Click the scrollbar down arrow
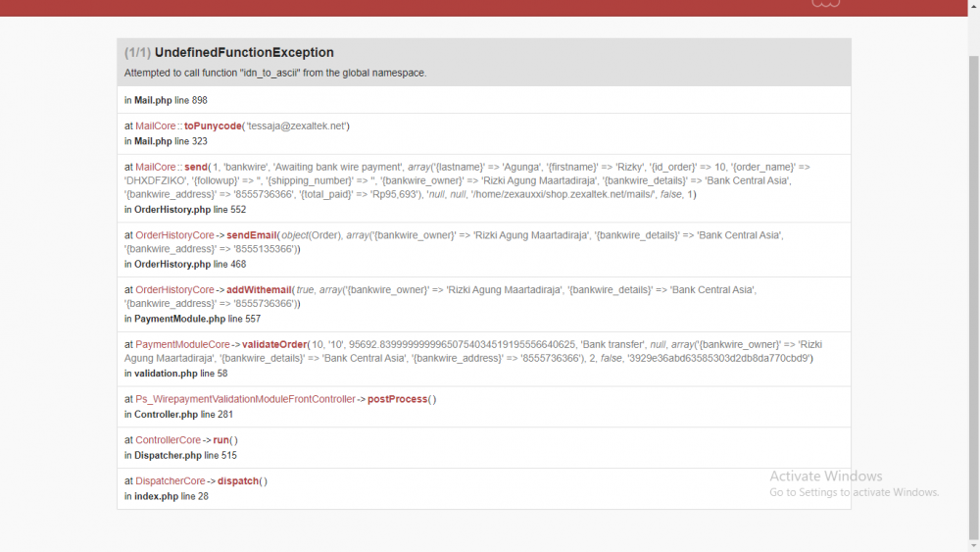 pos(974,546)
